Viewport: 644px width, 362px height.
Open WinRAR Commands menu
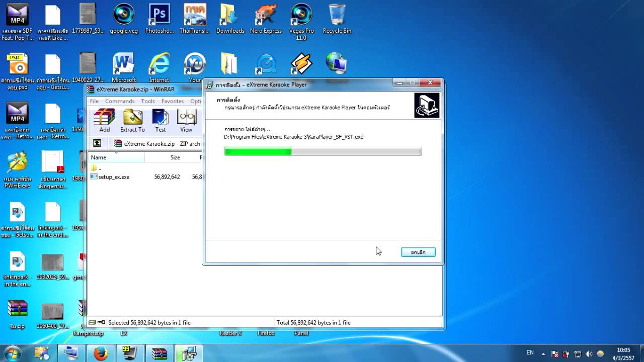(120, 101)
